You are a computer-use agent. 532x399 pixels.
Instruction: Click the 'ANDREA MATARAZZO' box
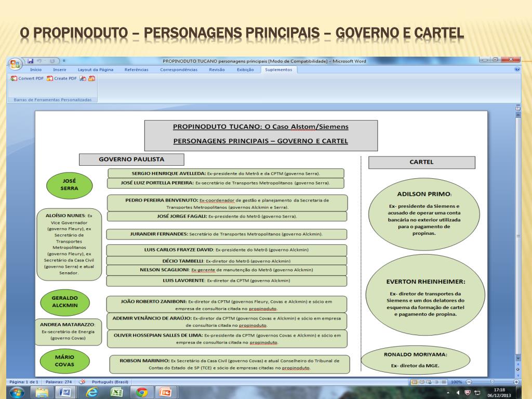68,331
